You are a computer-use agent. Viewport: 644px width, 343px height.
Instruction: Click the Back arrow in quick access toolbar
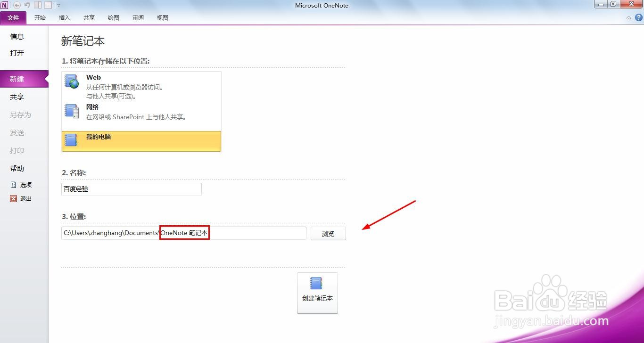[x=17, y=5]
